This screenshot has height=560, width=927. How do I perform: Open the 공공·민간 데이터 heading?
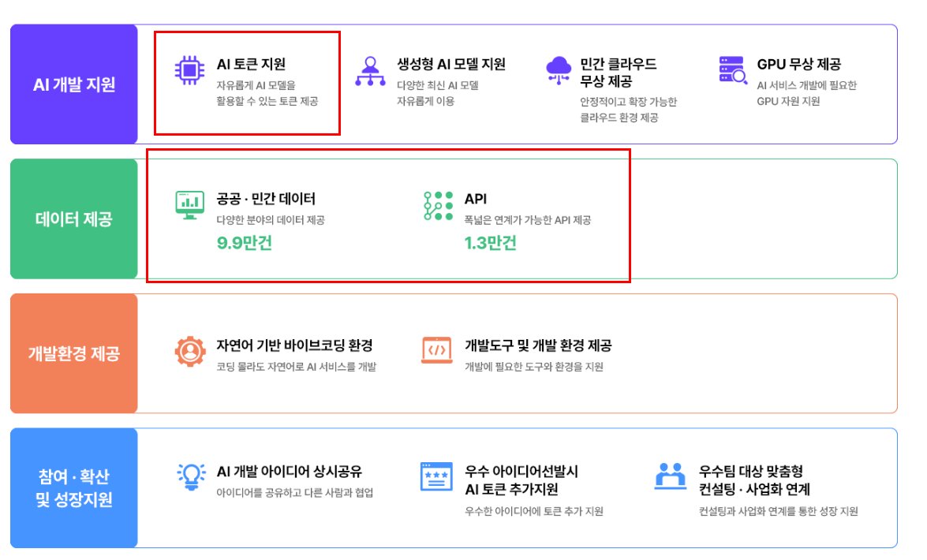(x=265, y=199)
